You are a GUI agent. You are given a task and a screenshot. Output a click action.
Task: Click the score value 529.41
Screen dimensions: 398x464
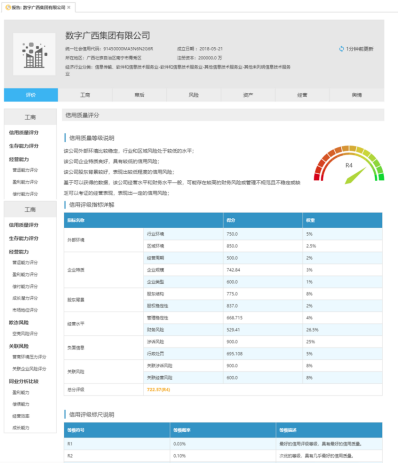[x=233, y=330]
